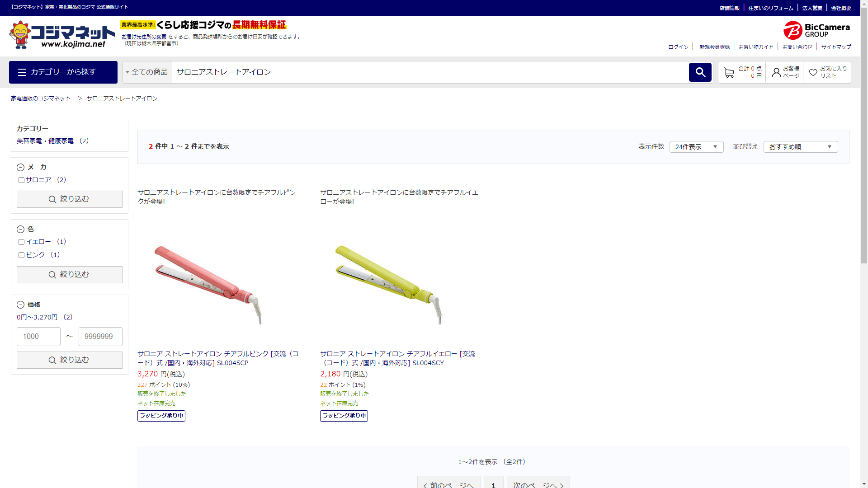Click the 店舗情報 top menu link
This screenshot has height=488, width=868.
pyautogui.click(x=729, y=8)
